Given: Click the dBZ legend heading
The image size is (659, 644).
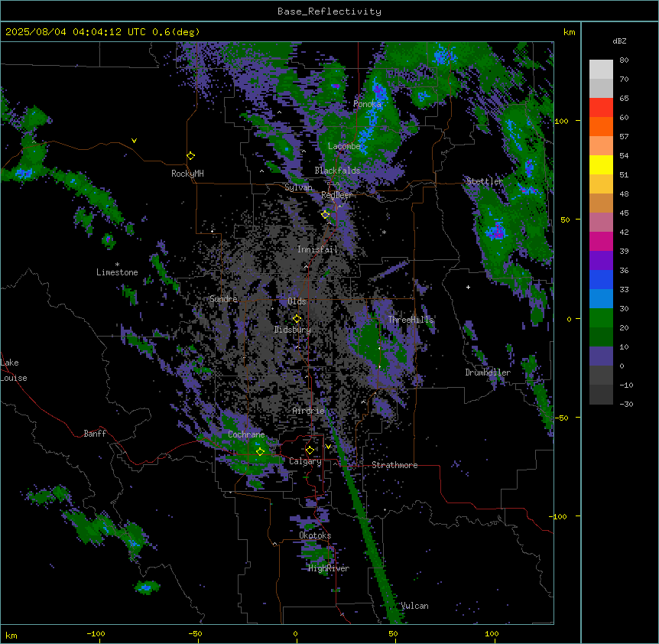Looking at the screenshot, I should click(619, 41).
